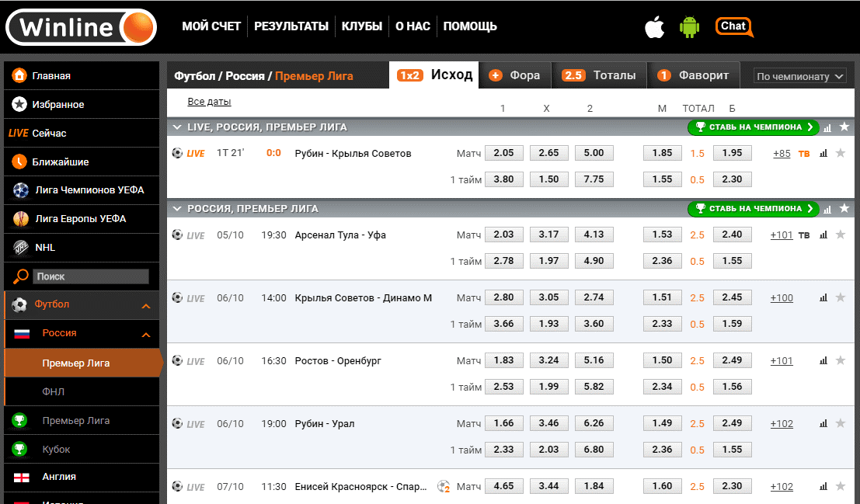Select the Исход 1x2 tab
Image resolution: width=860 pixels, height=504 pixels.
pyautogui.click(x=433, y=75)
